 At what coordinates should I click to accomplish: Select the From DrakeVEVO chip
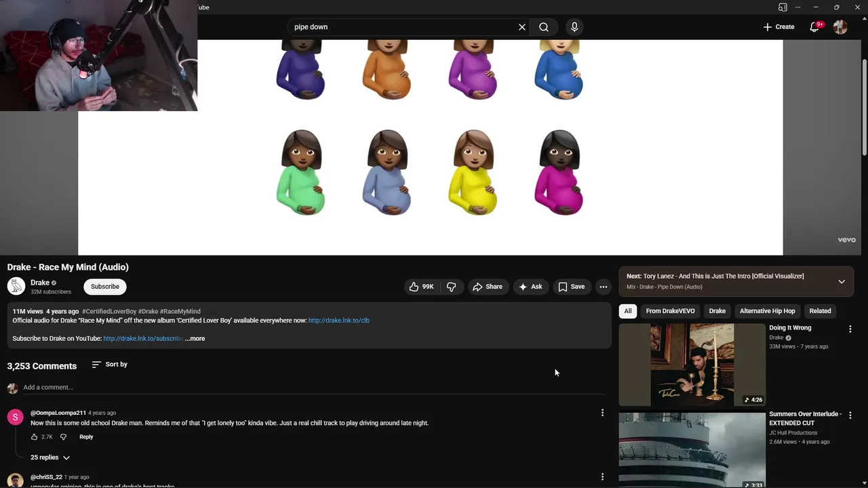point(670,311)
